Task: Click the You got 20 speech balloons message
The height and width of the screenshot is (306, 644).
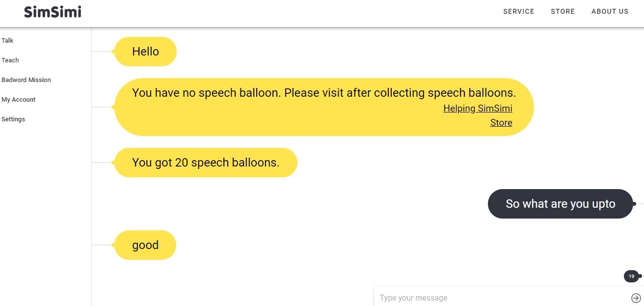Action: [206, 163]
